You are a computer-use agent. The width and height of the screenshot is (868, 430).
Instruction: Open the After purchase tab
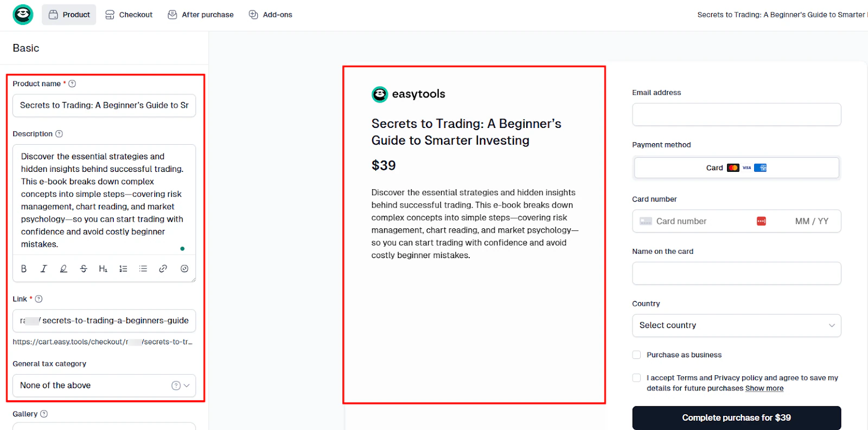tap(201, 15)
